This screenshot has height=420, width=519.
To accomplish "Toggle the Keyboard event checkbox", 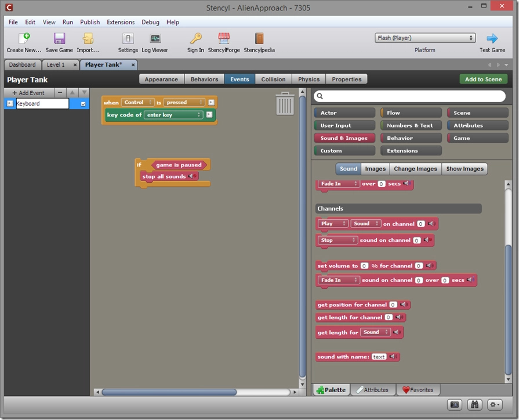I will (x=83, y=104).
